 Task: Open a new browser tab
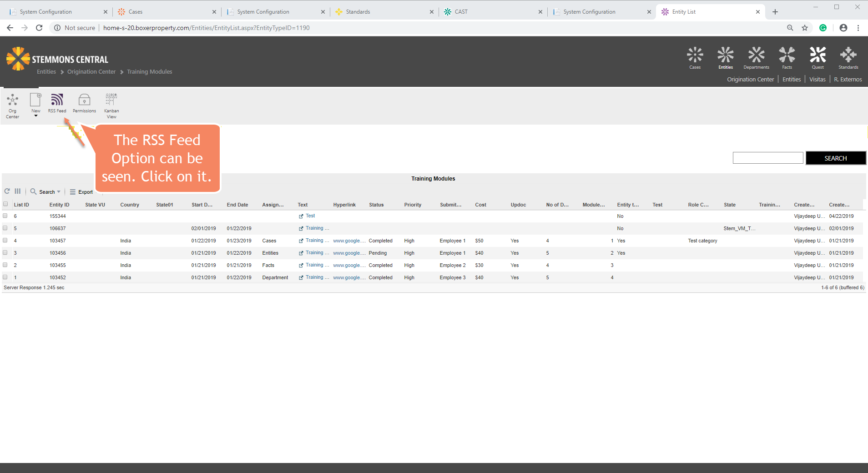[x=775, y=12]
